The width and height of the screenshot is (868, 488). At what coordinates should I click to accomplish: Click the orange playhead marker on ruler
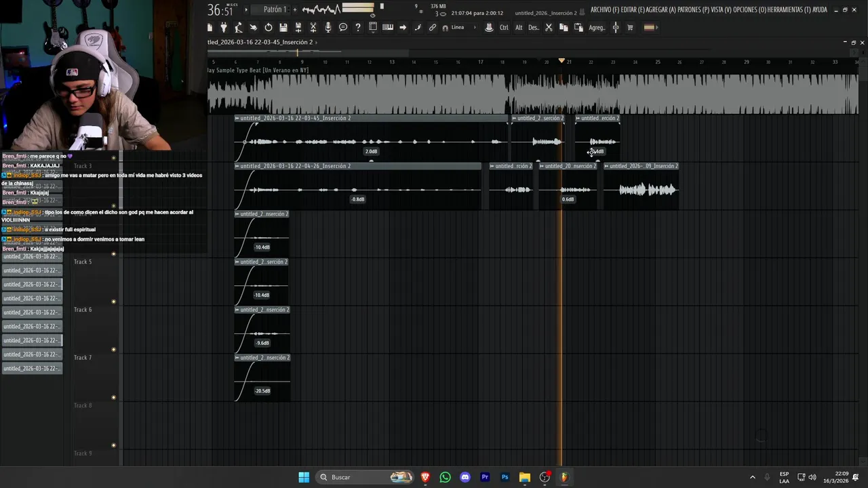(x=561, y=61)
